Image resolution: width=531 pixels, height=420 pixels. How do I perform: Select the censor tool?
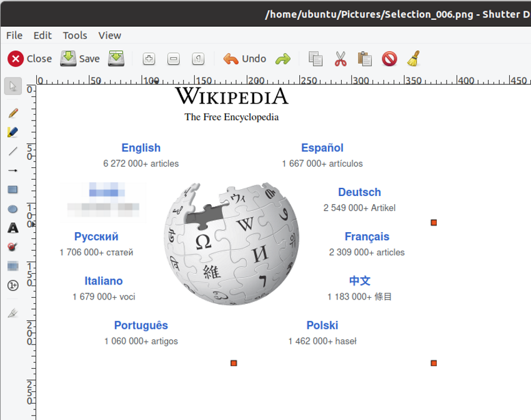click(13, 247)
